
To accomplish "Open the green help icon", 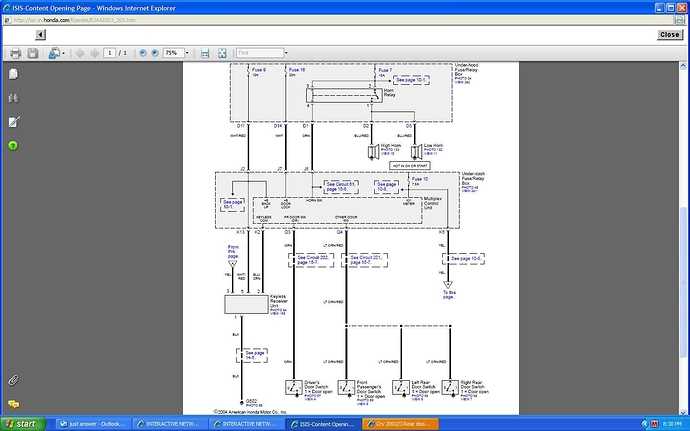I will click(x=13, y=145).
